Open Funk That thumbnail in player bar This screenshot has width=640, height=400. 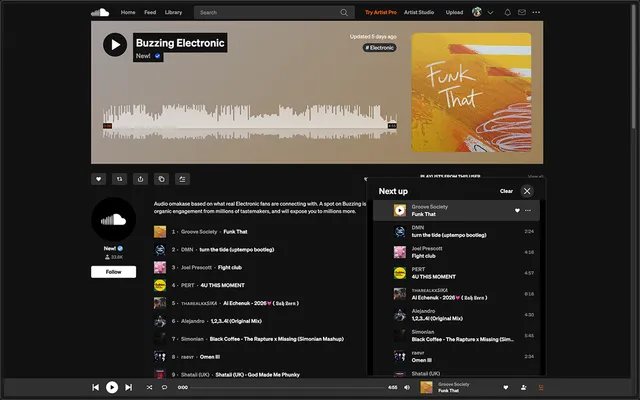pyautogui.click(x=426, y=387)
